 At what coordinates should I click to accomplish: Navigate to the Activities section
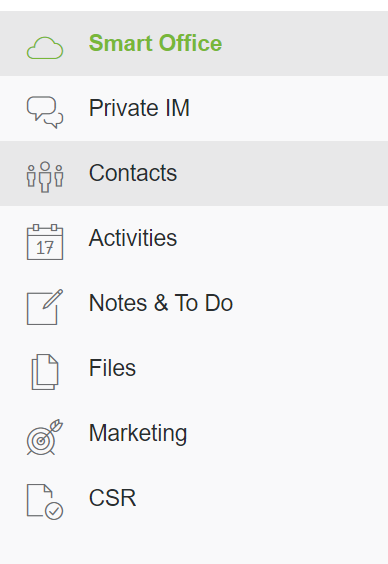133,238
